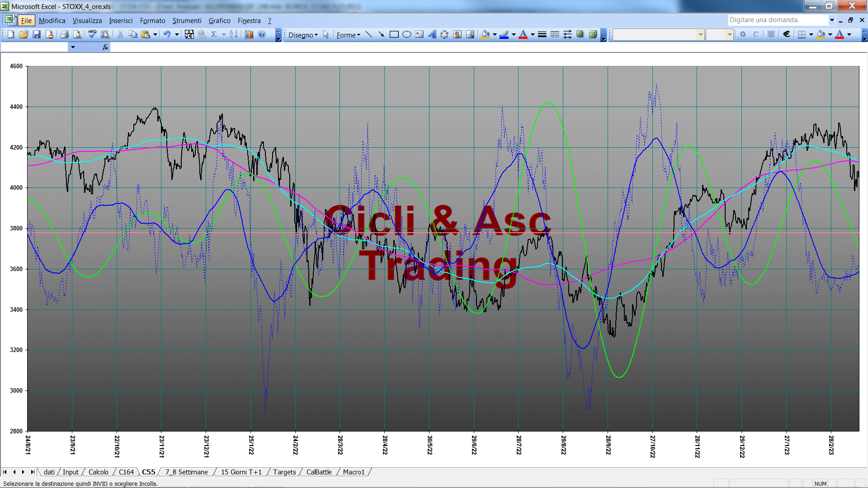868x488 pixels.
Task: Undo the last action with arrow icon
Action: click(167, 34)
